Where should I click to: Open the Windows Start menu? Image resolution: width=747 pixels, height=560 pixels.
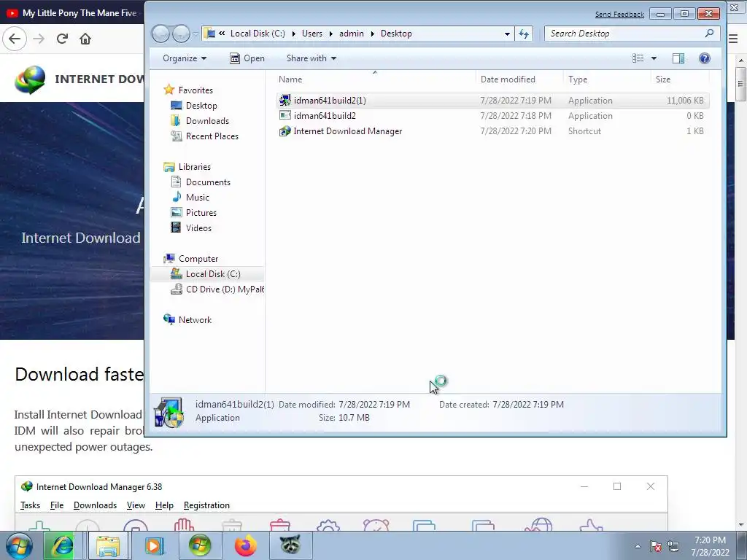click(19, 545)
